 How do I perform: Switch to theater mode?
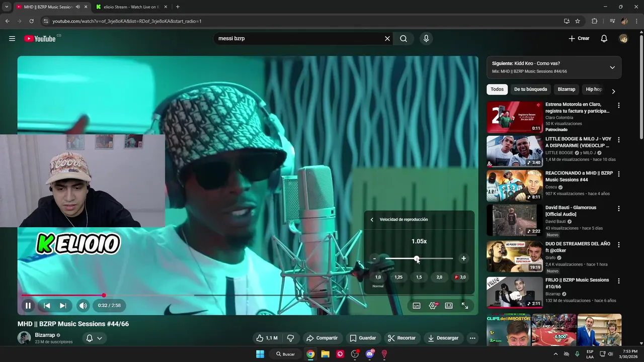tap(449, 306)
